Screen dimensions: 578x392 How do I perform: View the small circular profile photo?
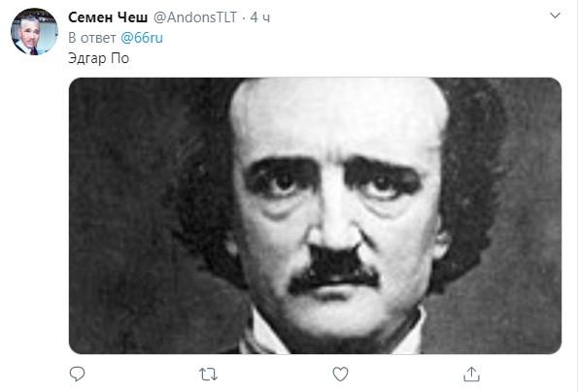pos(34,32)
